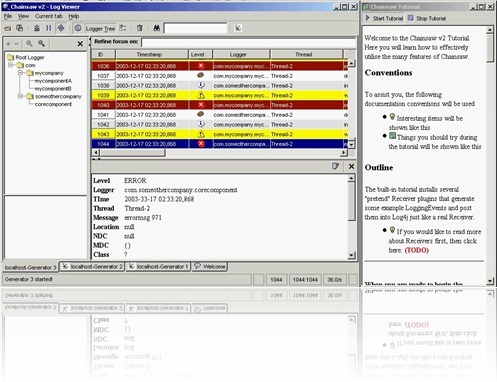Click the info icon in row 1042
The image size is (497, 382).
(x=201, y=124)
